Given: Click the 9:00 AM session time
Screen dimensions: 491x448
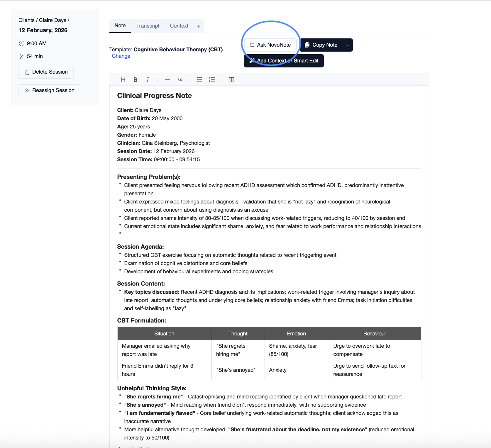Looking at the screenshot, I should (37, 43).
